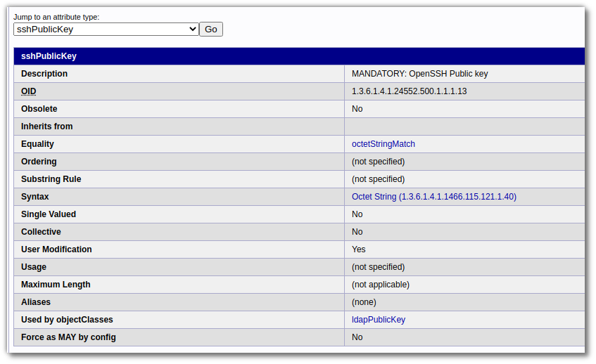Click the 'Force as MAY by config' label
596x364 pixels.
68,337
